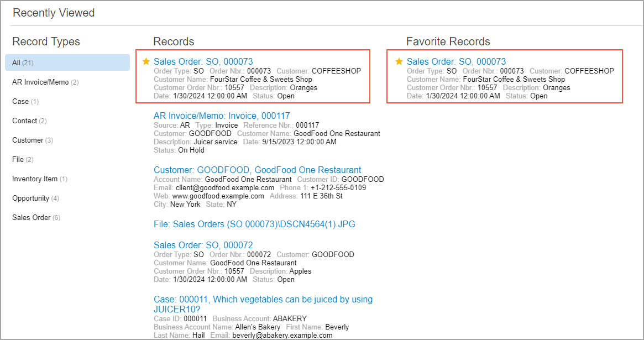The image size is (644, 340).
Task: Select the All record type filter
Action: pyautogui.click(x=23, y=62)
